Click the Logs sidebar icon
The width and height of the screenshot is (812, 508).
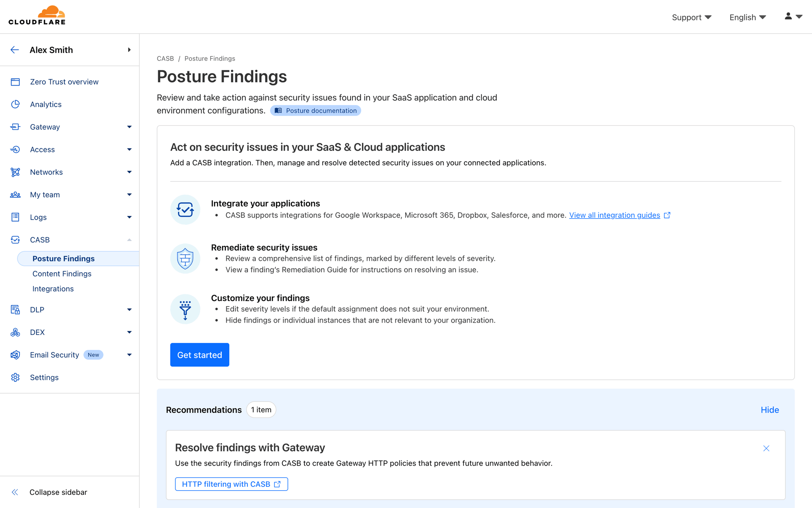click(x=15, y=217)
